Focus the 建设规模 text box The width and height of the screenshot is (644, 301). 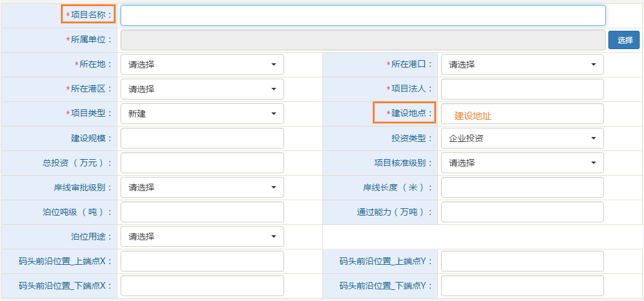[x=202, y=138]
